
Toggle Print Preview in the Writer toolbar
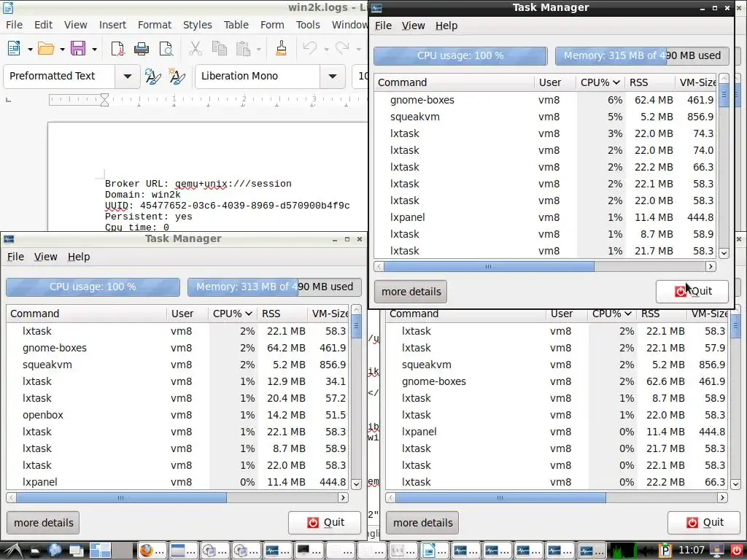pyautogui.click(x=166, y=48)
